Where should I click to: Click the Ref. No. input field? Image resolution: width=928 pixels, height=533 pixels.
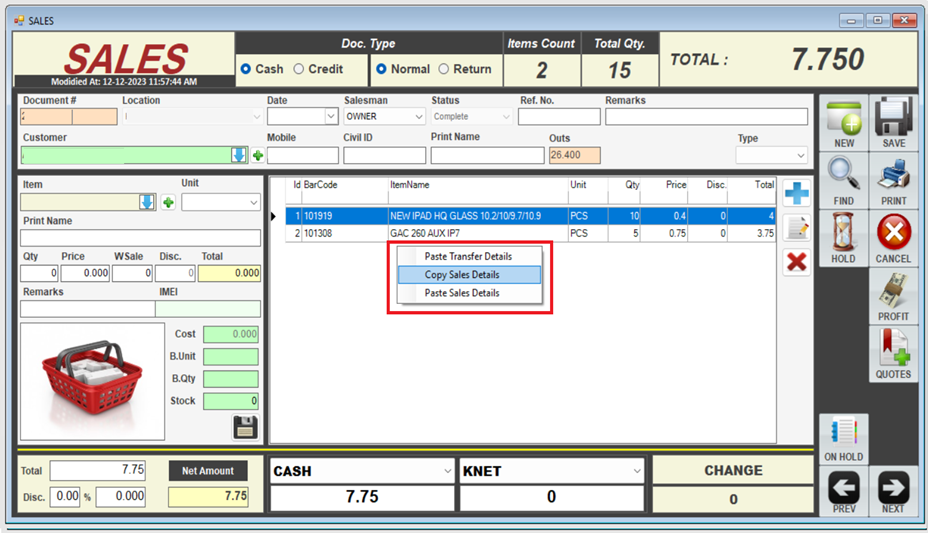click(x=559, y=117)
